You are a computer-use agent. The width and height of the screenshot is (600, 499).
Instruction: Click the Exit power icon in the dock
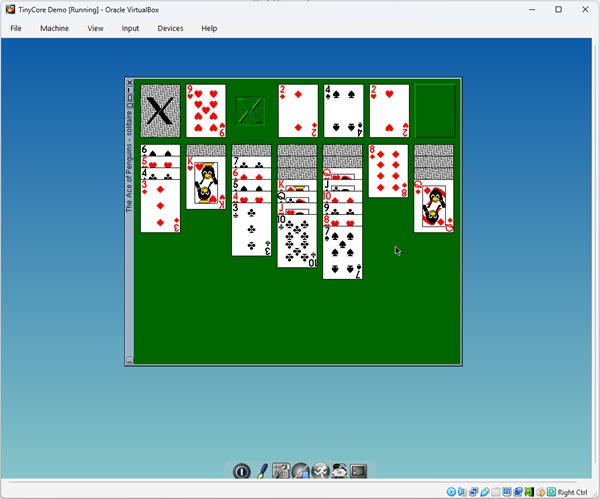(x=241, y=471)
